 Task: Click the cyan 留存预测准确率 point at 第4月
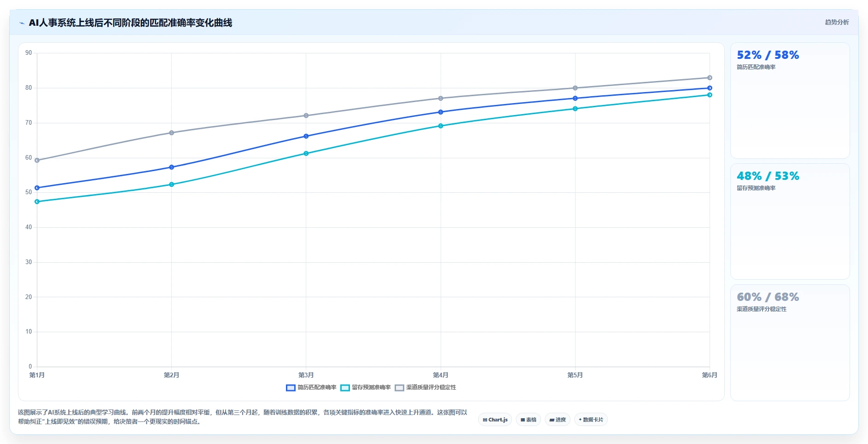coord(441,126)
